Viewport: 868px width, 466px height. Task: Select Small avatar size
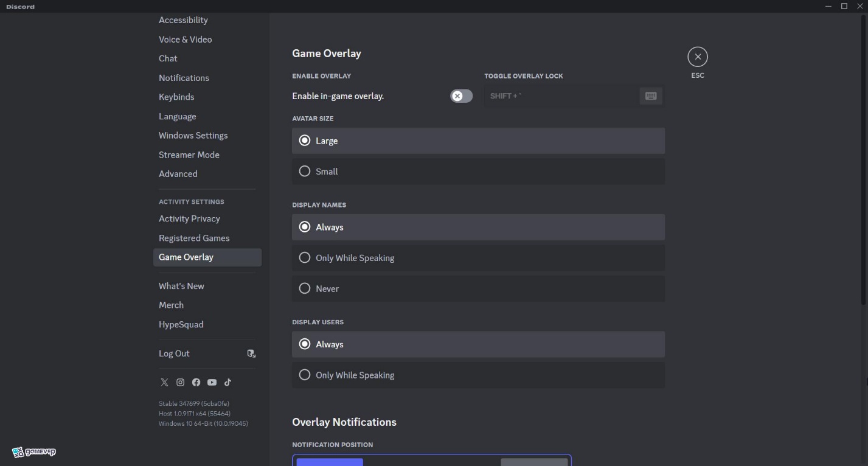tap(478, 172)
